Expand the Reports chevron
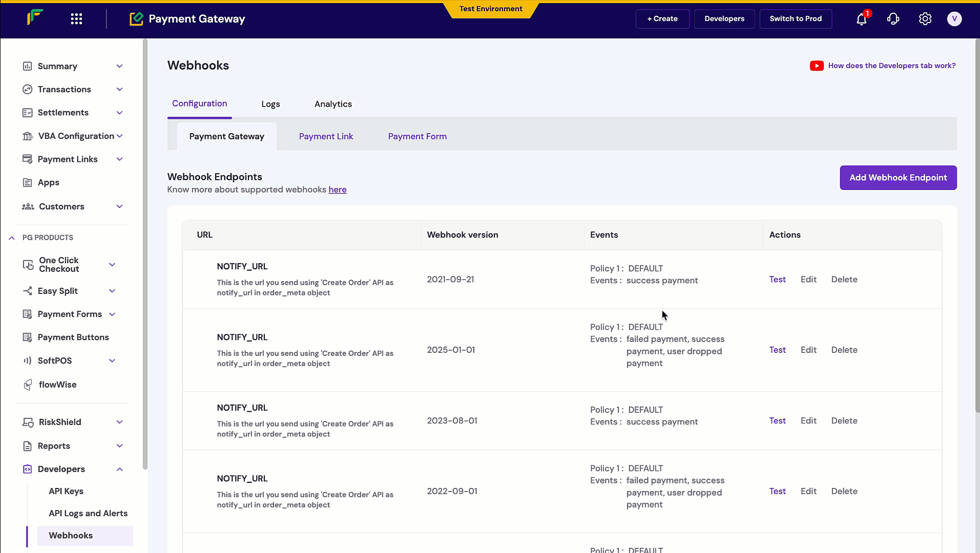The height and width of the screenshot is (553, 980). coord(119,446)
